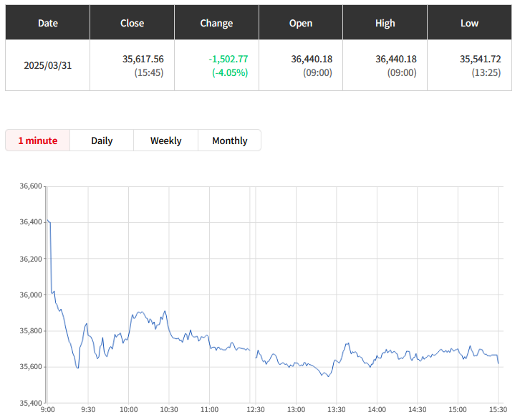Select the low value 35,541.72
This screenshot has width=520, height=420.
click(x=480, y=59)
